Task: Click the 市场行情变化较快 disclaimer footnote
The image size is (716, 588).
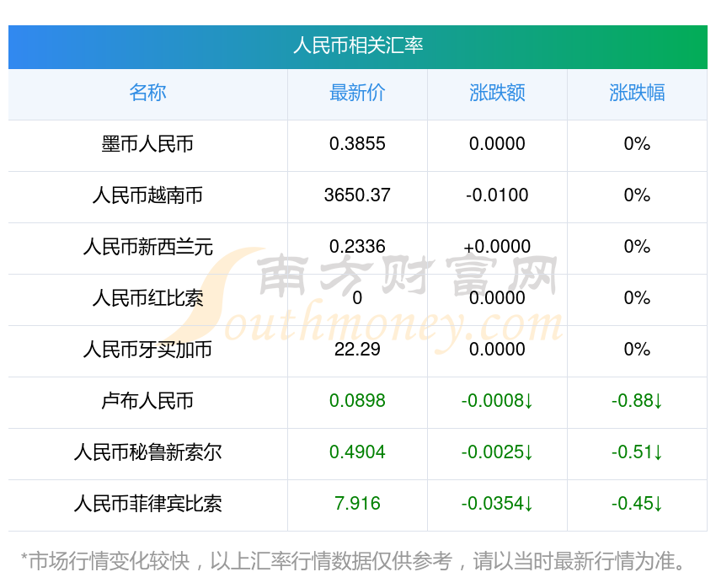Action: pos(352,561)
